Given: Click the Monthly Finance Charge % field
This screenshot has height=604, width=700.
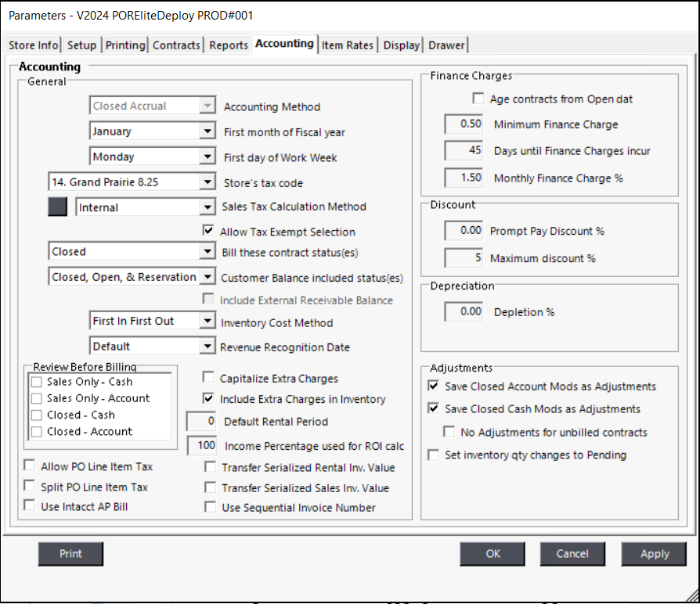Looking at the screenshot, I should point(465,178).
